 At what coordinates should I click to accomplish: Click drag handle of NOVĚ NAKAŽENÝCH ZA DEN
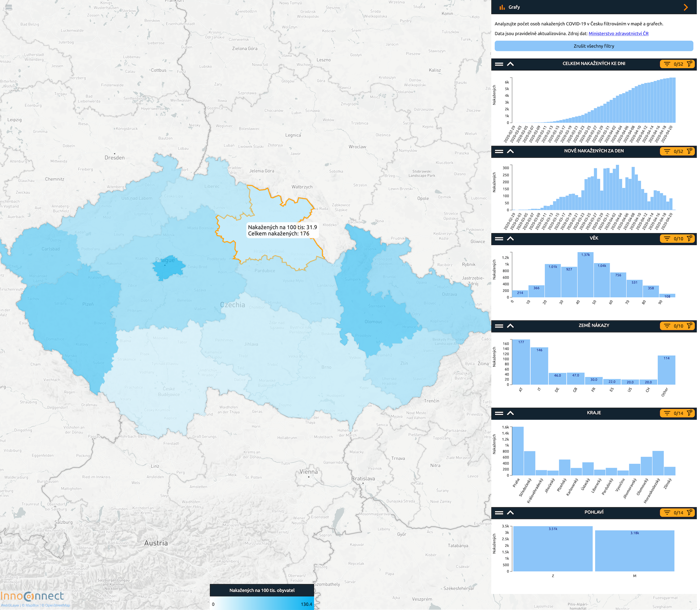499,151
